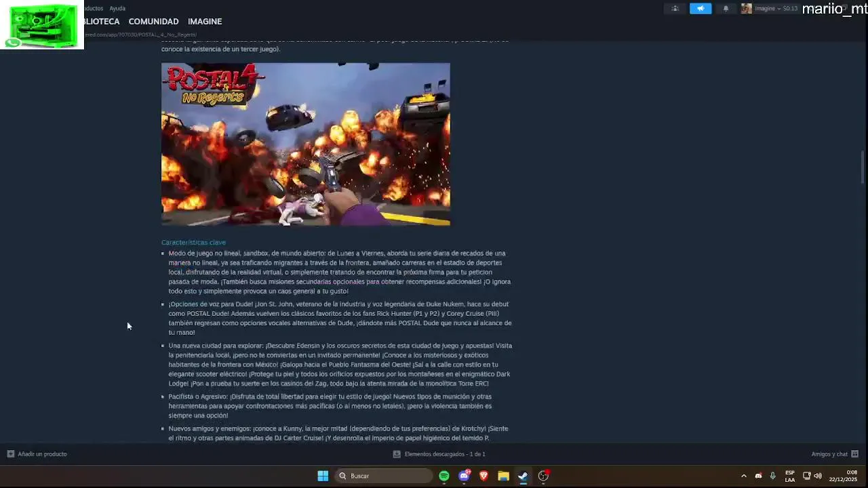Click the '¡Opciones de voz para Dude!' bullet text
Viewport: 868px width, 488px height.
coord(340,319)
